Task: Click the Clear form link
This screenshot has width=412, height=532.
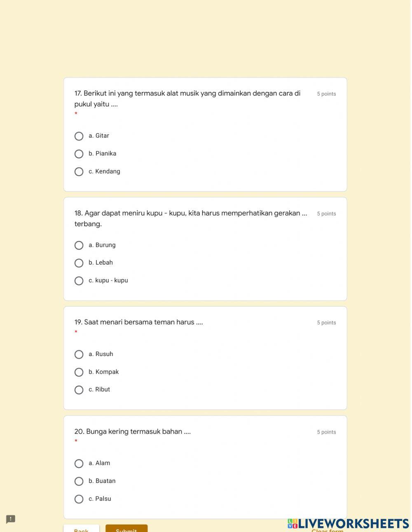Action: coord(327,530)
